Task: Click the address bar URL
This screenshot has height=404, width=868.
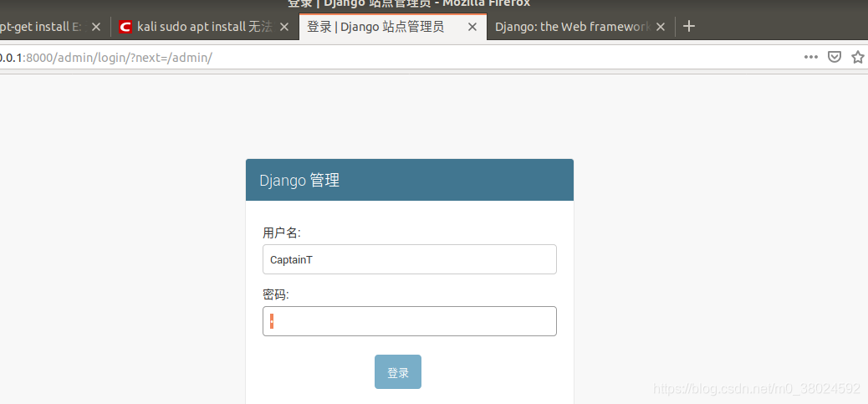Action: click(106, 57)
